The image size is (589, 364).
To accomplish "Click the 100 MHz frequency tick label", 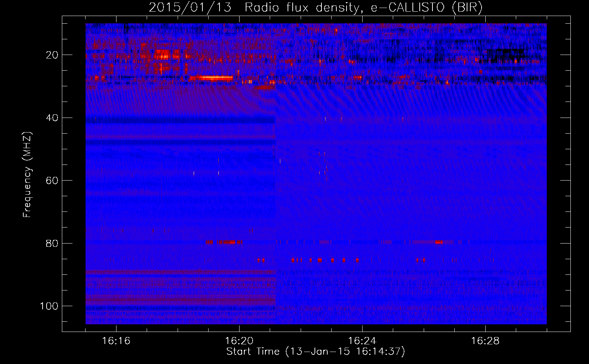I will click(x=49, y=306).
